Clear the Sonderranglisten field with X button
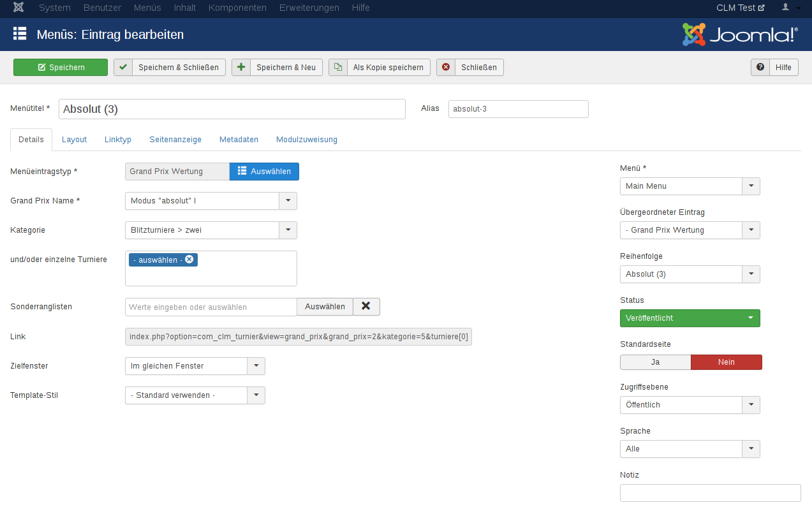The image size is (812, 521). click(x=366, y=306)
